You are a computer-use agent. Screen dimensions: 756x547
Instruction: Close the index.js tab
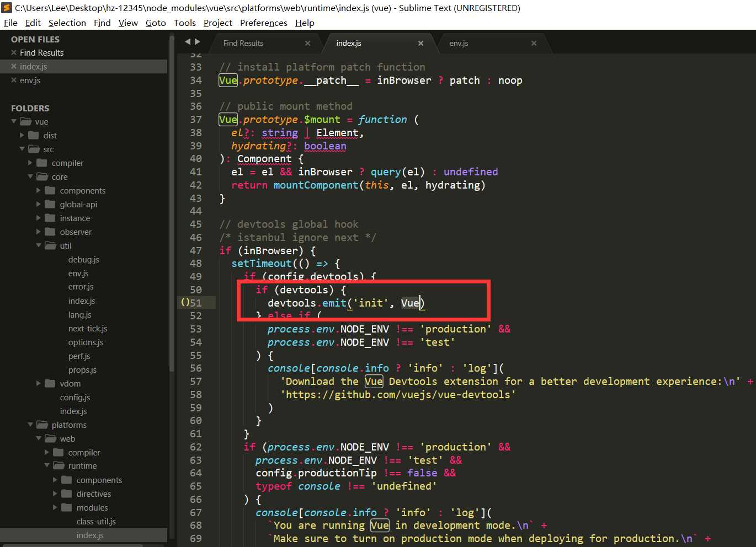420,44
